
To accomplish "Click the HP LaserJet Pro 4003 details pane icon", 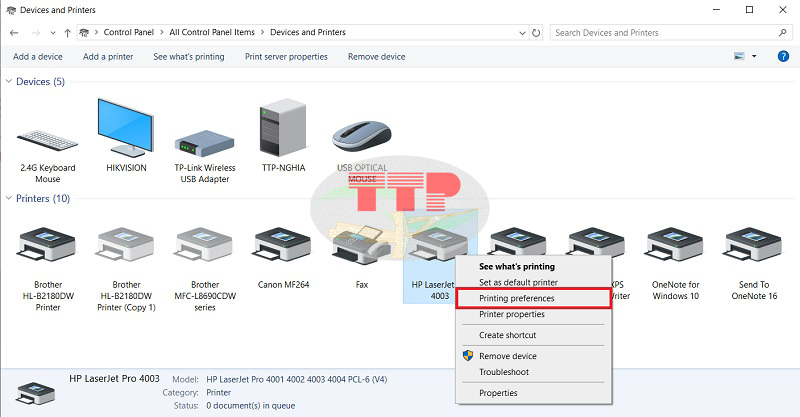I will 35,393.
